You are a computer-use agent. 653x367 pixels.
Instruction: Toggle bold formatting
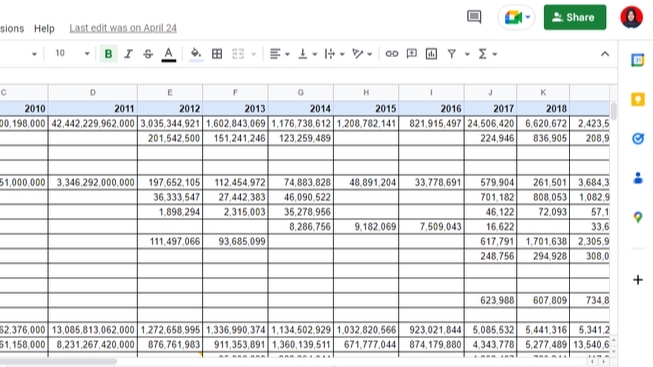(x=108, y=54)
